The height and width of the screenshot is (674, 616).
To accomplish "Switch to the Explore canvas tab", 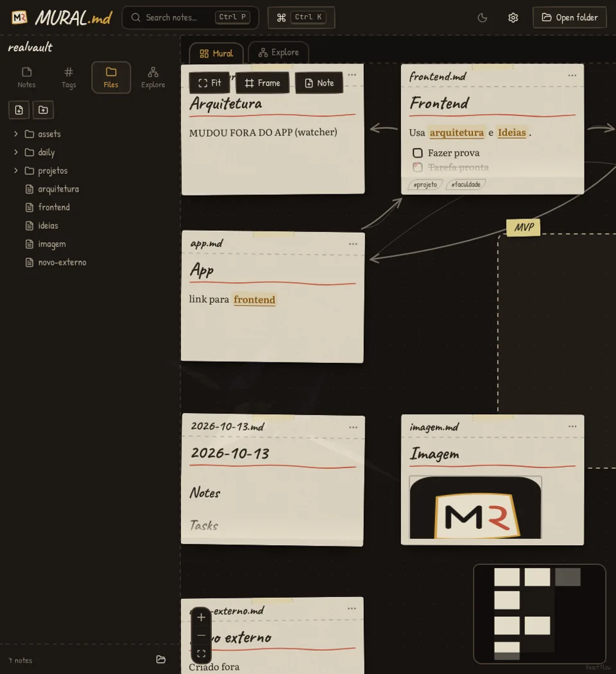I will pyautogui.click(x=278, y=53).
